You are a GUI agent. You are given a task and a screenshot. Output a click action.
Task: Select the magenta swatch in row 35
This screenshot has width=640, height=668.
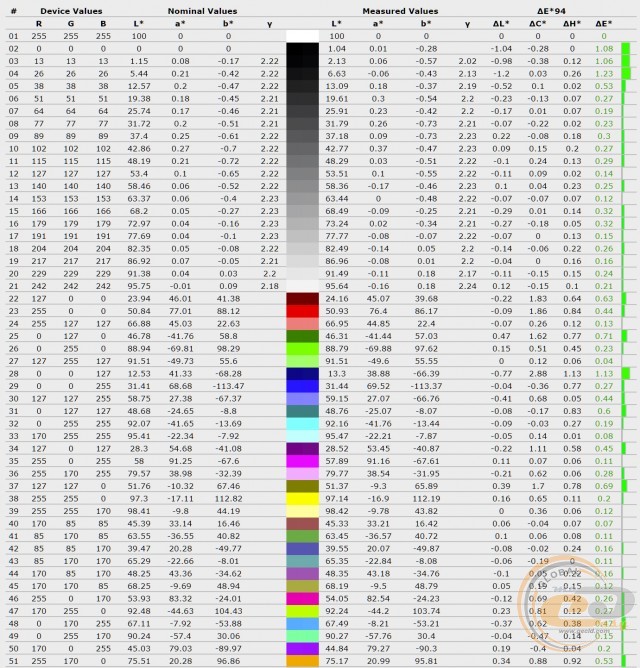(x=302, y=461)
